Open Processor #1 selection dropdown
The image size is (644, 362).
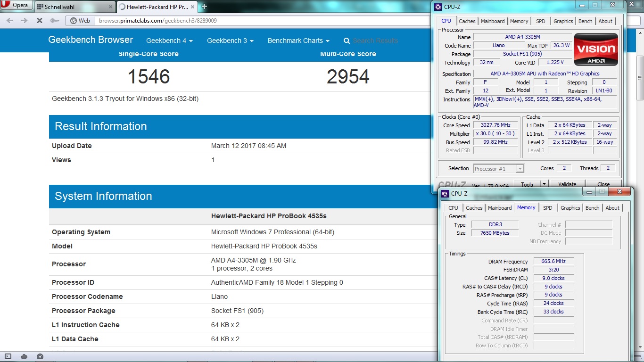[499, 168]
